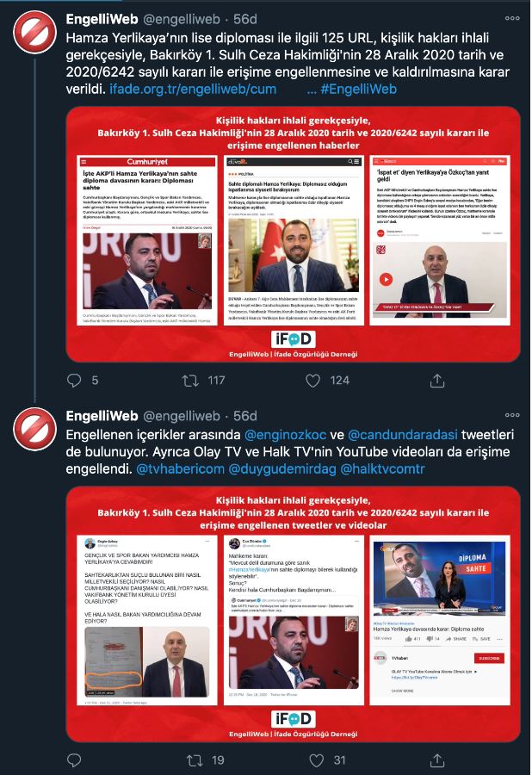
Task: Open more options menu on second tweet
Action: [512, 415]
